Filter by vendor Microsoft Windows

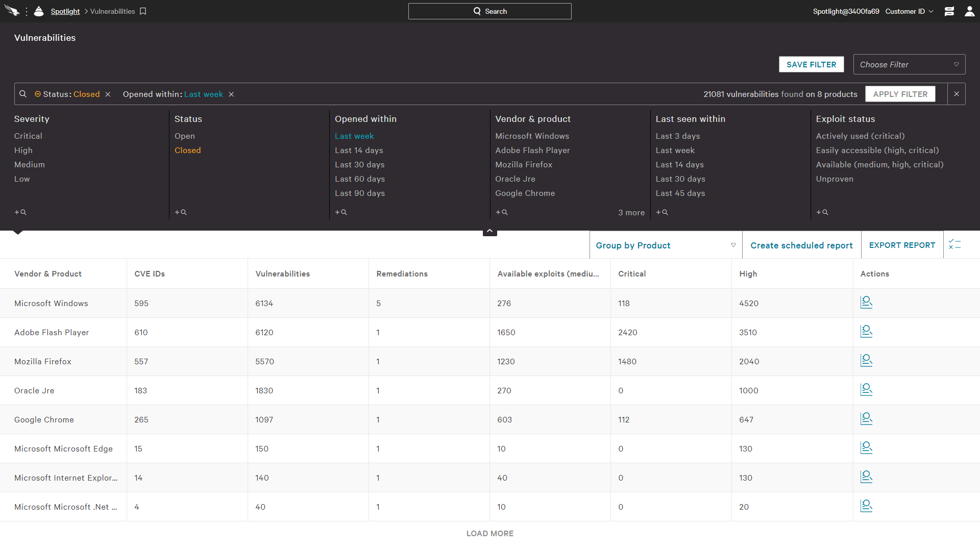[x=532, y=136]
